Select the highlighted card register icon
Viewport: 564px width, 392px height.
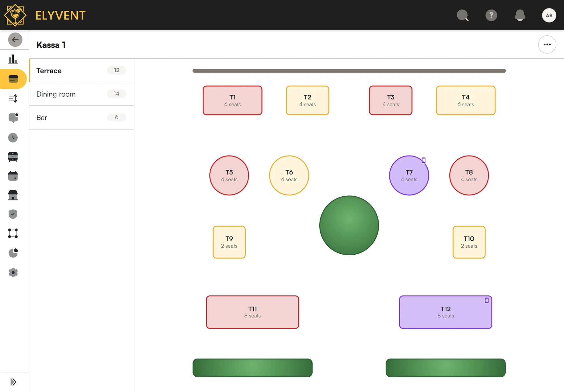click(13, 79)
